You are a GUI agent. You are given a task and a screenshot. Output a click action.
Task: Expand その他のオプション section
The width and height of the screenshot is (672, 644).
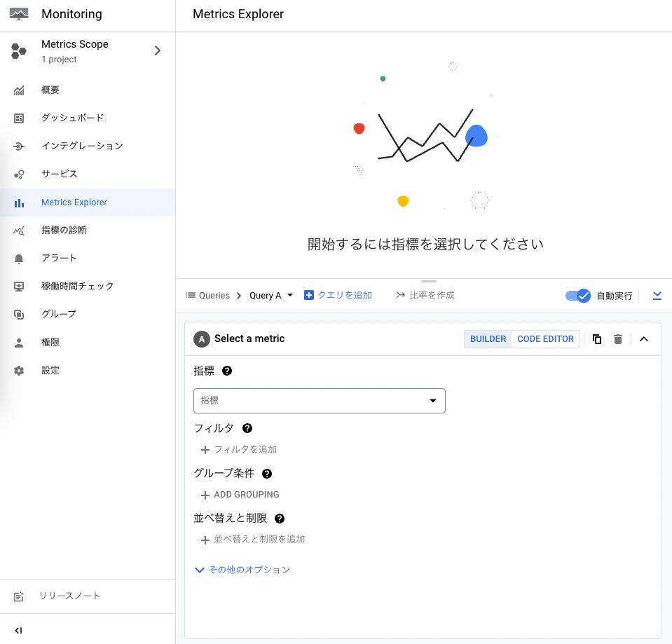click(242, 570)
